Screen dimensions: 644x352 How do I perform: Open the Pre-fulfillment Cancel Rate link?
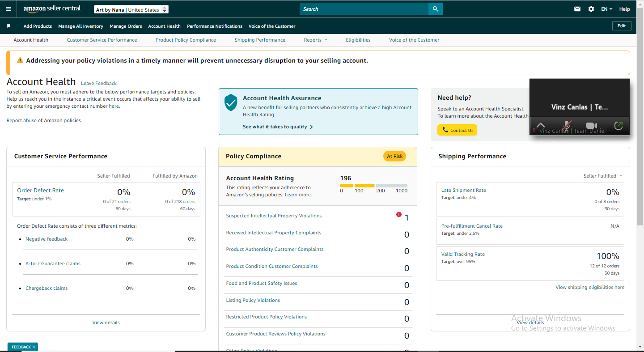click(472, 226)
